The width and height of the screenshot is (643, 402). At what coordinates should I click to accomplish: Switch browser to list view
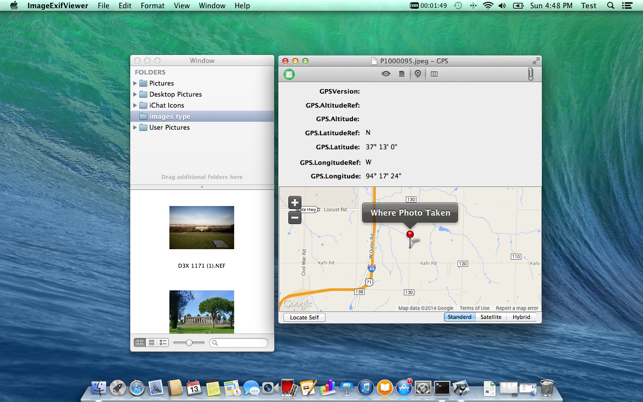[151, 343]
